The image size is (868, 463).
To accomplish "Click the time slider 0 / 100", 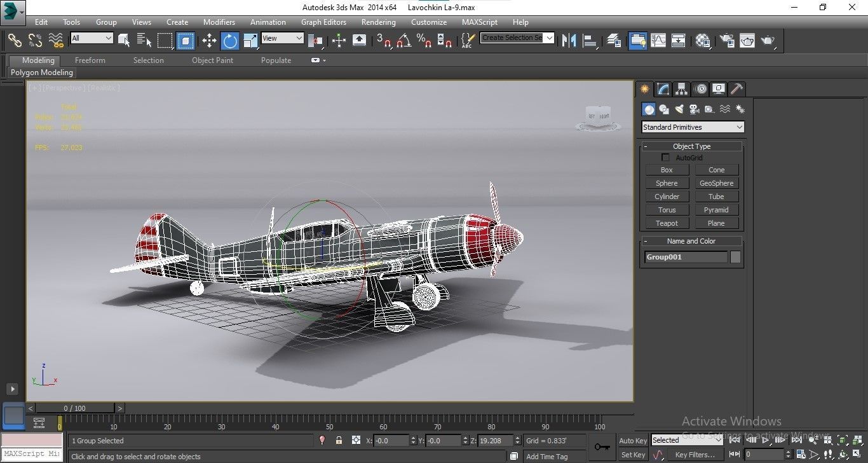I will pos(74,408).
